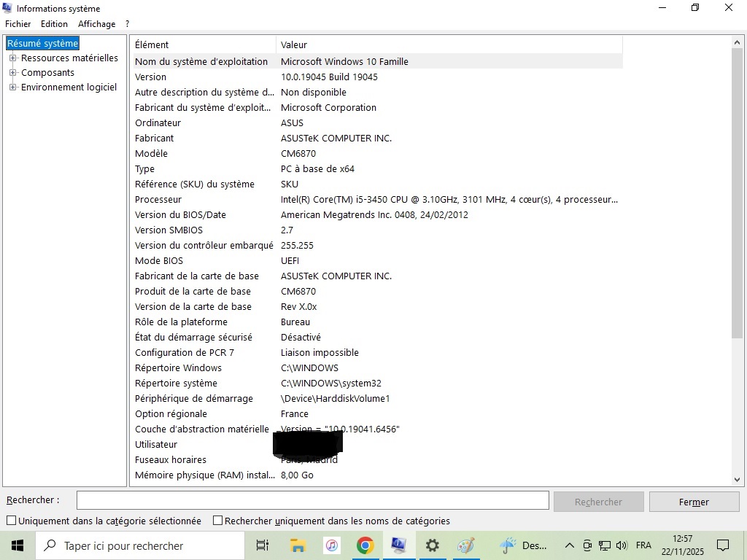The image size is (747, 560).
Task: Click the vertical scrollbar thumb
Action: [x=737, y=193]
